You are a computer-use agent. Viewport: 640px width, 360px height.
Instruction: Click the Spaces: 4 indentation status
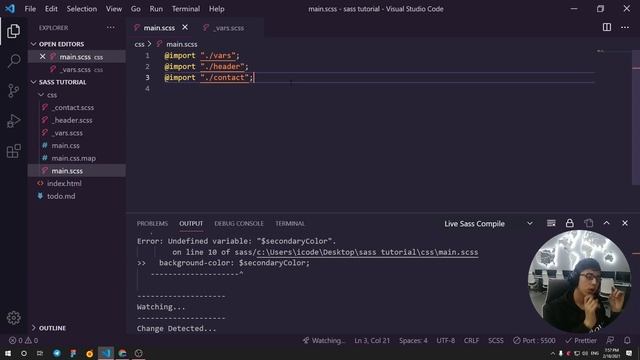click(413, 340)
